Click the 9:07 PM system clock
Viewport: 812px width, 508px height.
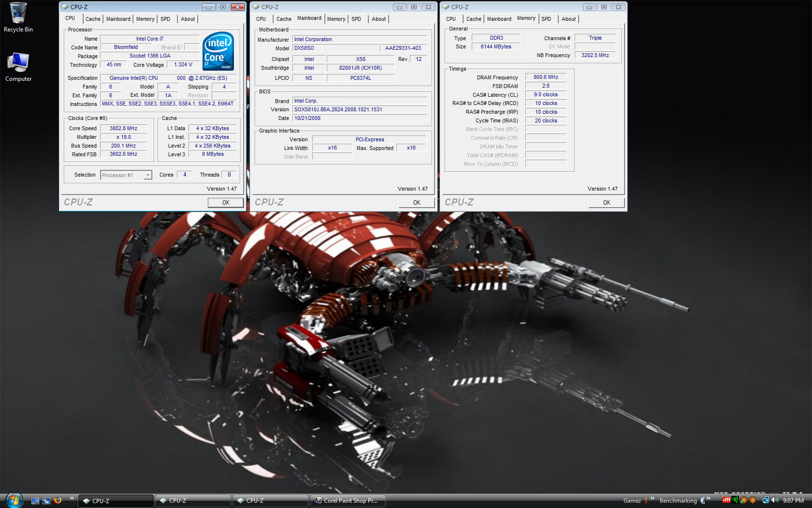(x=793, y=501)
